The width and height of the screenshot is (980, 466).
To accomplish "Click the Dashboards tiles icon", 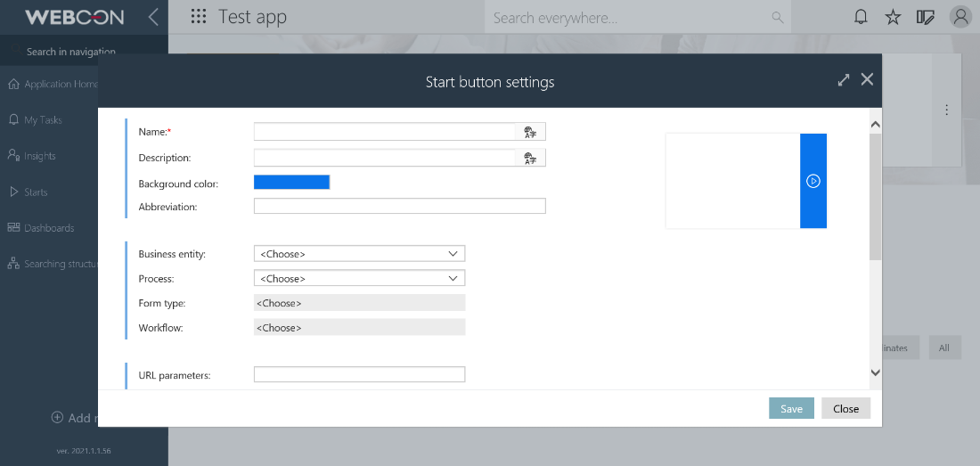I will pyautogui.click(x=13, y=227).
